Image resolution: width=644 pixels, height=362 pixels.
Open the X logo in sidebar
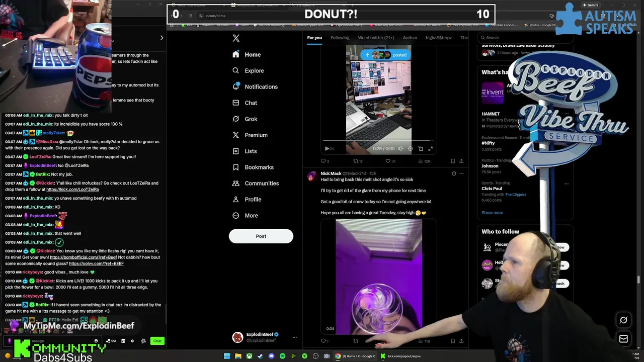(236, 38)
